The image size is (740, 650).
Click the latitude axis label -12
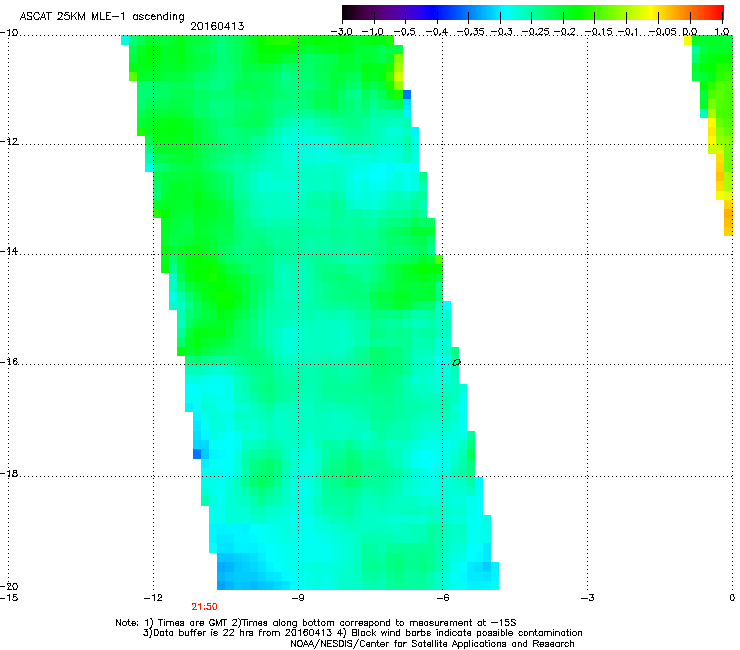click(8, 142)
